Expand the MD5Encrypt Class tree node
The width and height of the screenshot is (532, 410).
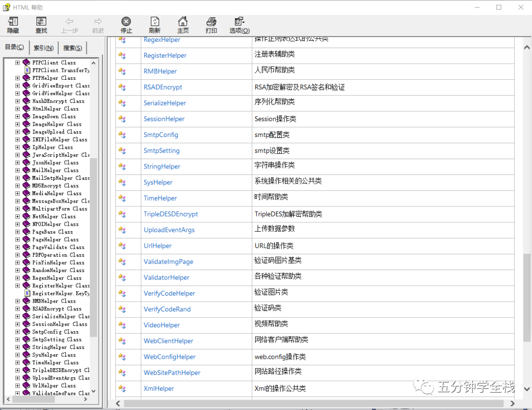coord(18,186)
